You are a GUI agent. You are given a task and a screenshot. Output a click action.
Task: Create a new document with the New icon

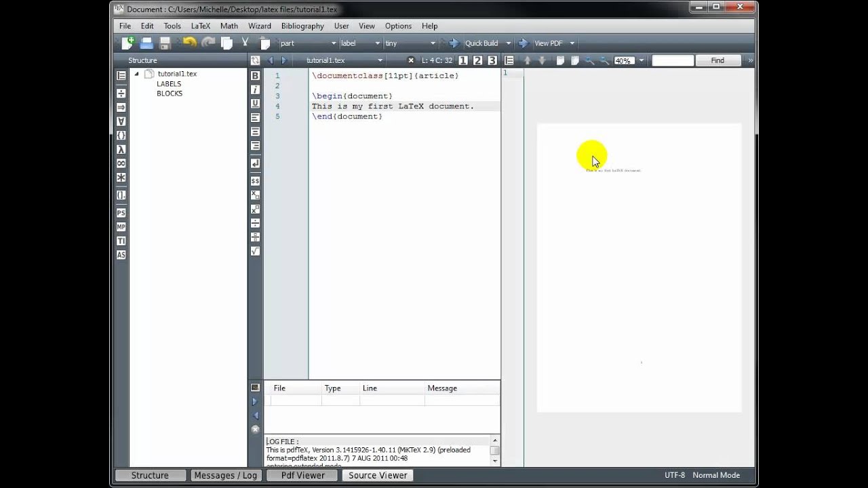127,43
